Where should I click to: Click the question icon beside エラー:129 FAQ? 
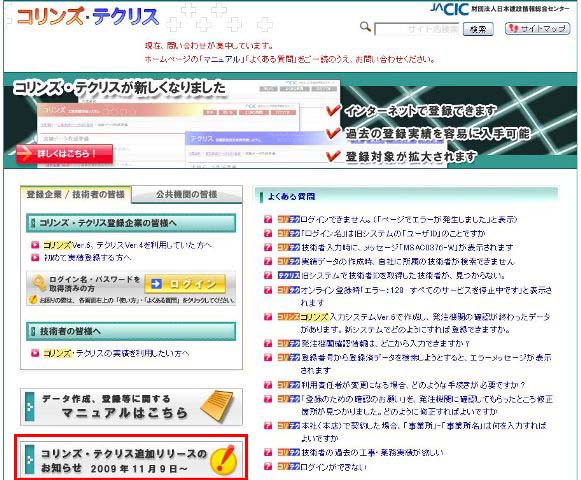pos(268,290)
